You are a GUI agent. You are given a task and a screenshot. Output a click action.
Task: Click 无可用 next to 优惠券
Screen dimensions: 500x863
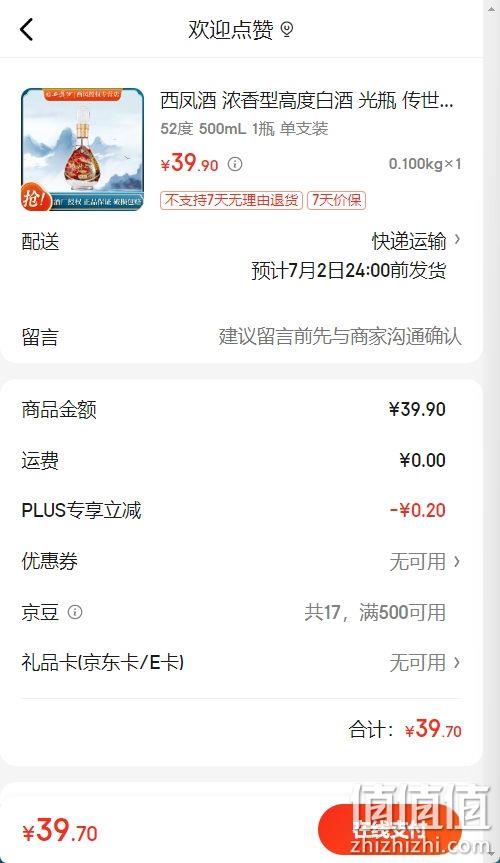coord(417,562)
